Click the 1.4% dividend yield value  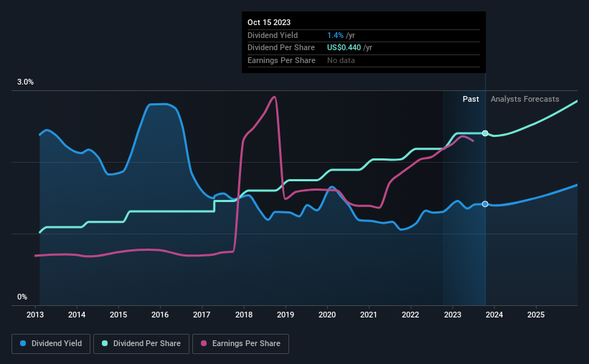coord(335,35)
